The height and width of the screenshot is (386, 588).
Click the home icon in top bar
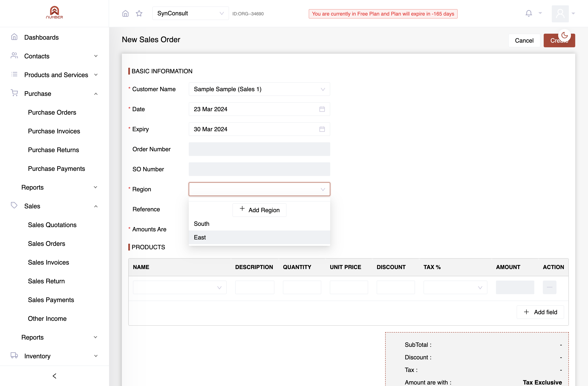(125, 14)
